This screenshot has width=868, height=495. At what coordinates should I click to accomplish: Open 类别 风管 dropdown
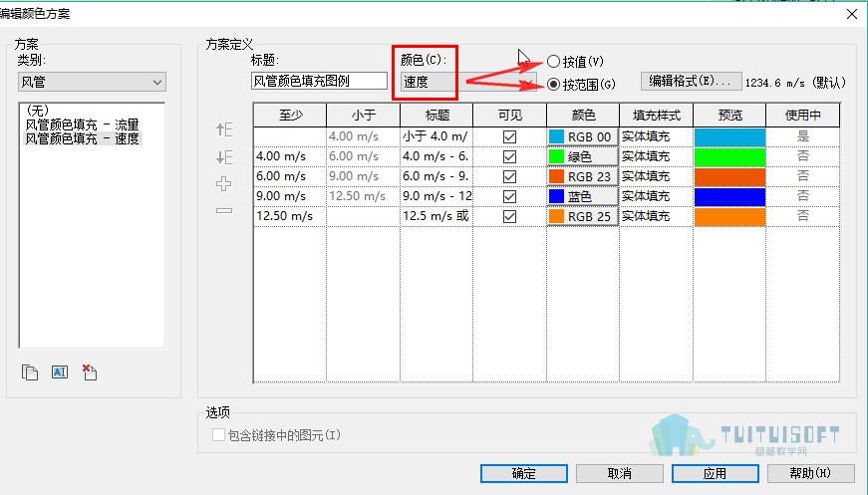[x=92, y=82]
